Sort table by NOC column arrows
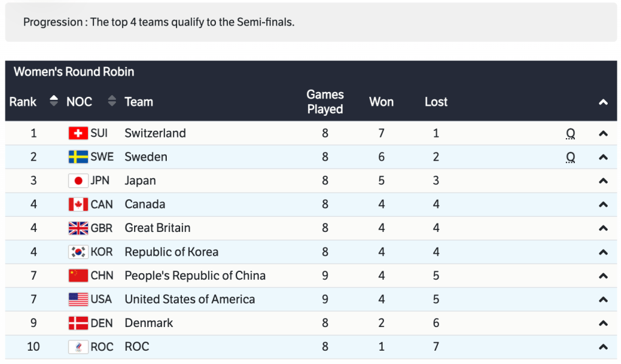 pyautogui.click(x=112, y=101)
